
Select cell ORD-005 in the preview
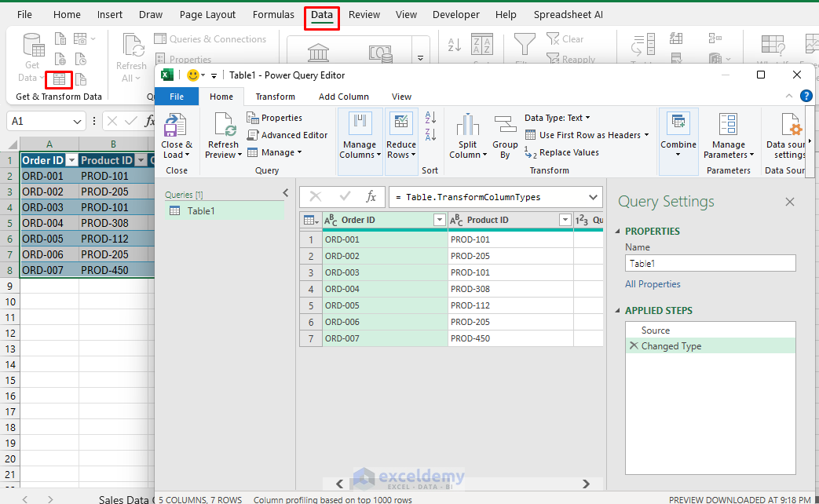click(x=385, y=305)
